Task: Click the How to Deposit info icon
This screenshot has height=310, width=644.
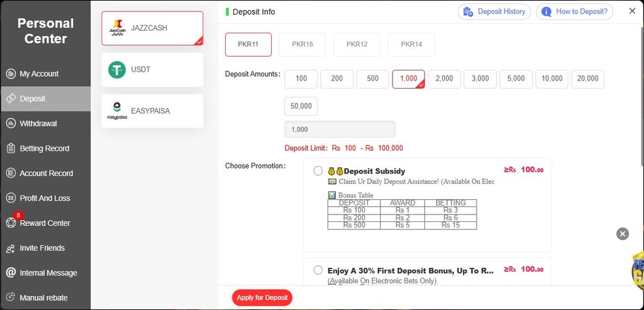Action: click(x=547, y=11)
